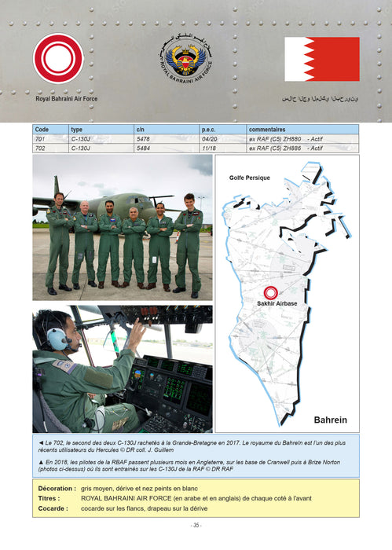The image size is (392, 550).
Task: Select the type column header
Action: (x=101, y=130)
